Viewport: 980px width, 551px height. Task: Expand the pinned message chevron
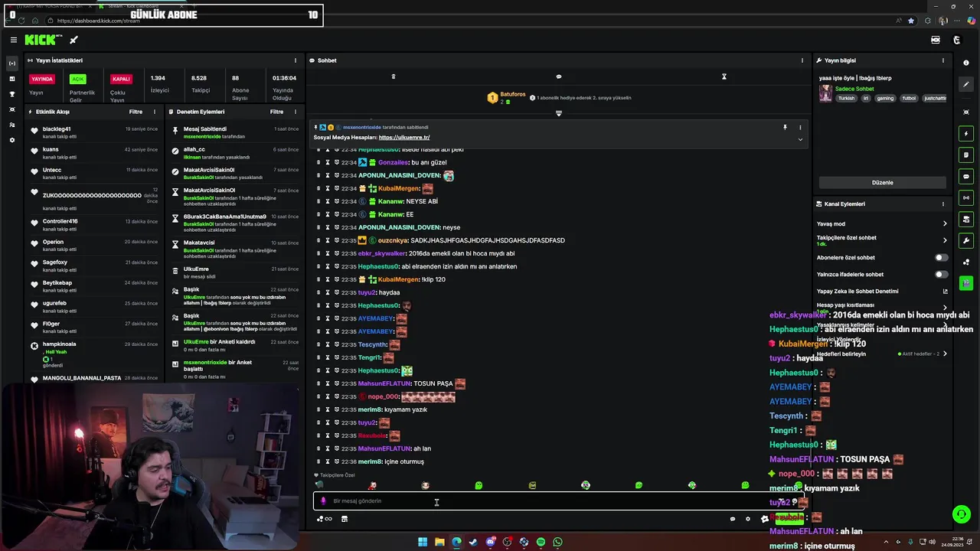tap(800, 139)
